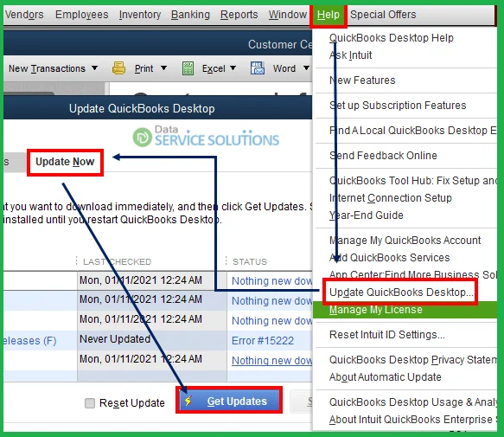Choose Internet Connection Setup

click(391, 198)
